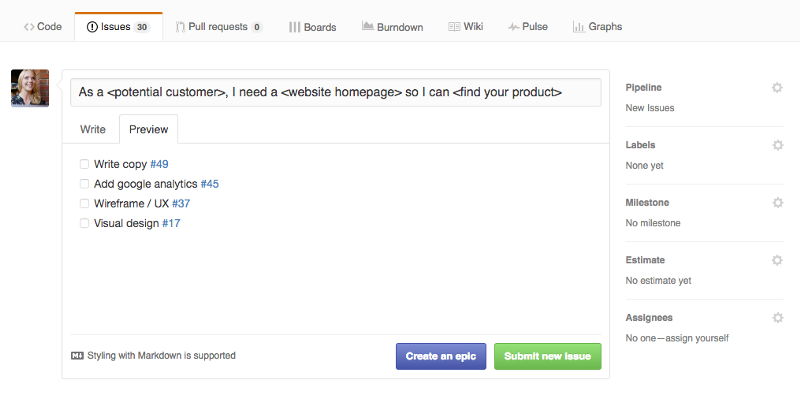This screenshot has width=800, height=393.
Task: Click the issue title input field
Action: click(336, 92)
